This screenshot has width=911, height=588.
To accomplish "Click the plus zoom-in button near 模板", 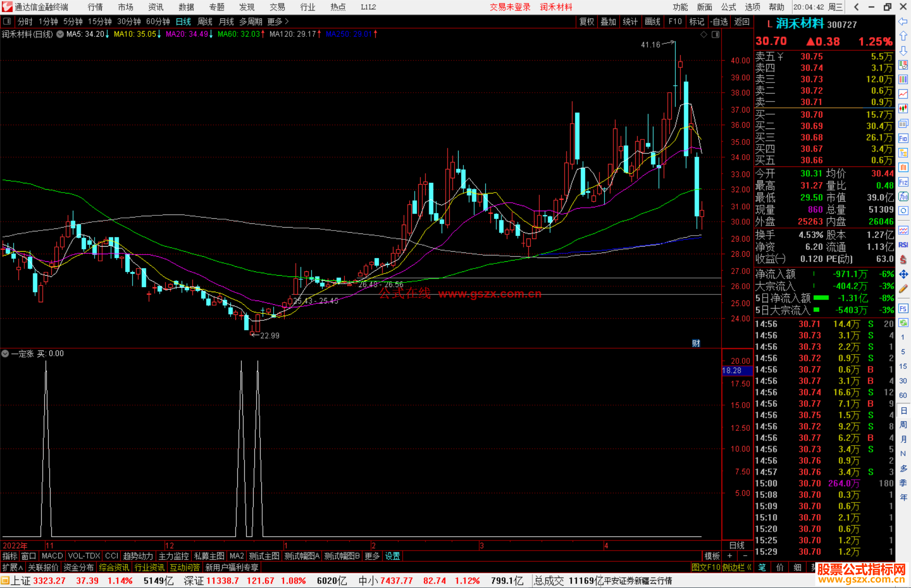I will point(730,556).
